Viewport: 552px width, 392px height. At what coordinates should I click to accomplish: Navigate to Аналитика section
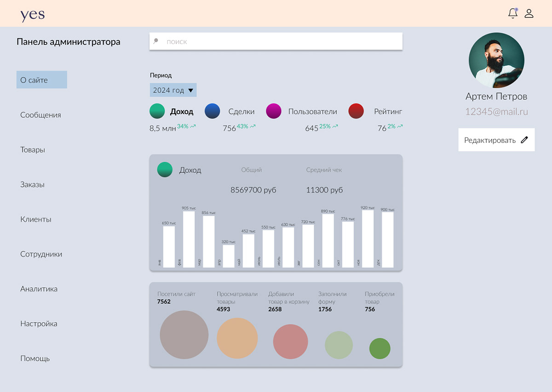pos(39,289)
